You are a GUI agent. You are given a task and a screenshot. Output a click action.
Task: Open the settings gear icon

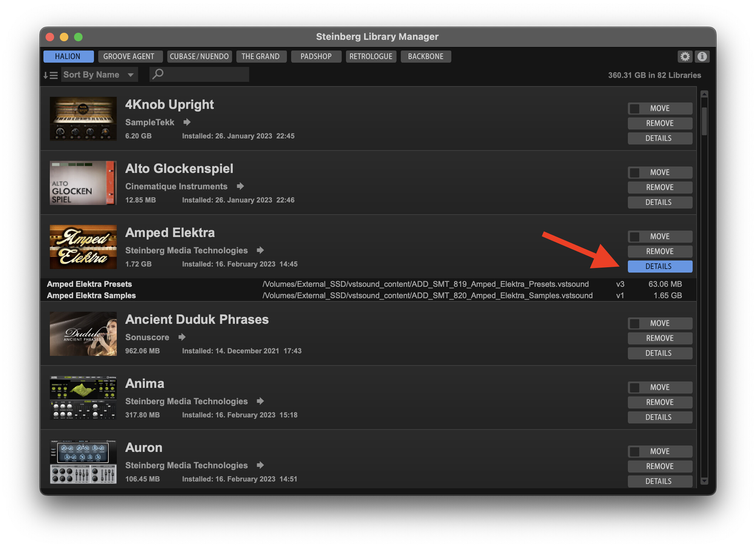[685, 57]
